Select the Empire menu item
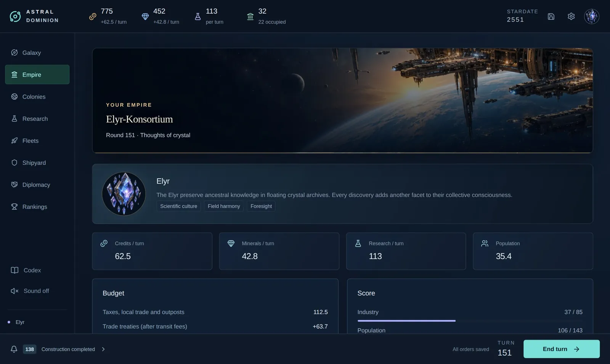This screenshot has height=364, width=610. coord(37,75)
